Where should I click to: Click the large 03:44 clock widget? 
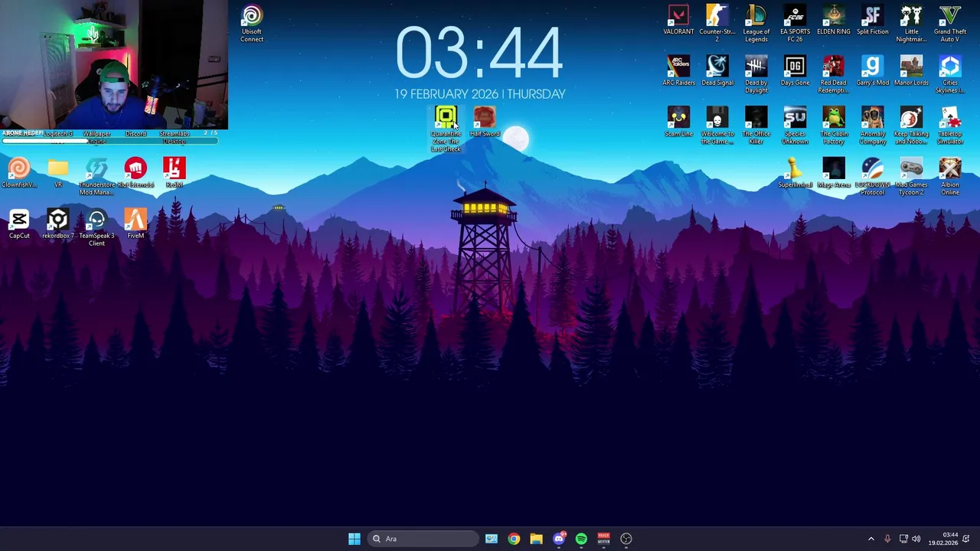pos(479,54)
